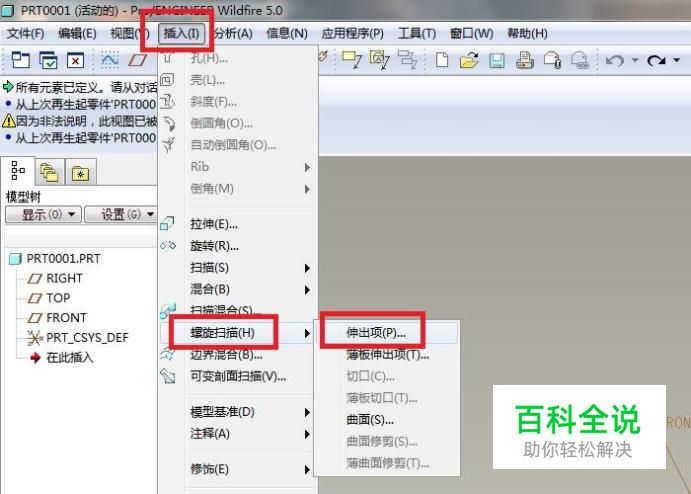Click the grayed send link icon
The width and height of the screenshot is (691, 494).
[580, 60]
